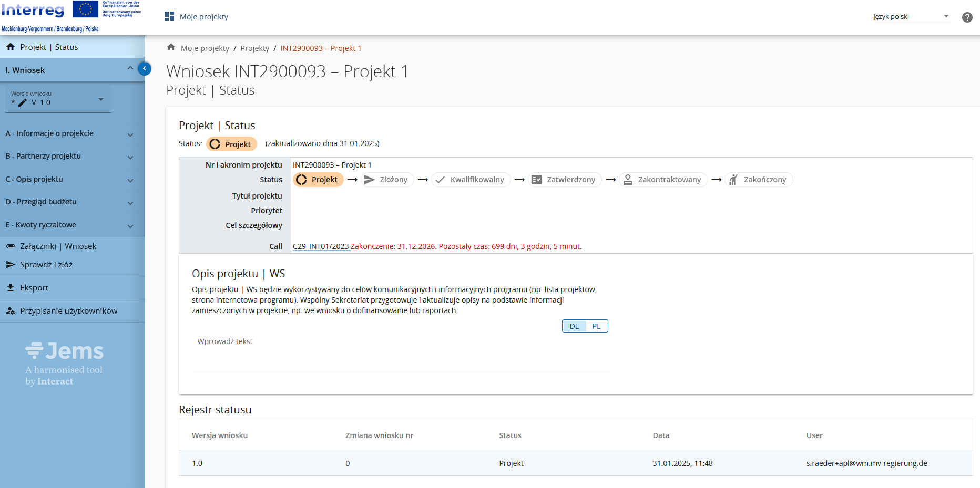Open Sprawdź i złóż submission page
Viewport: 980px width, 488px height.
[46, 265]
